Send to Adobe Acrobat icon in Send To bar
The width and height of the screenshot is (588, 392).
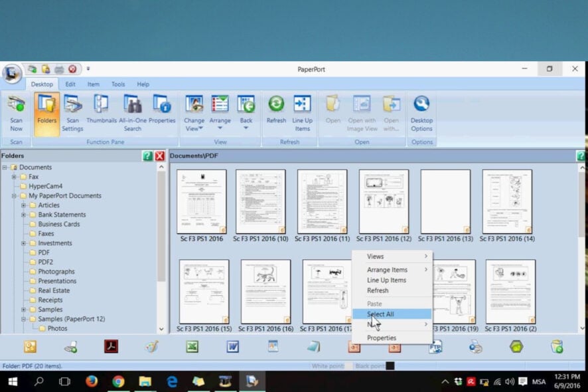coord(111,346)
